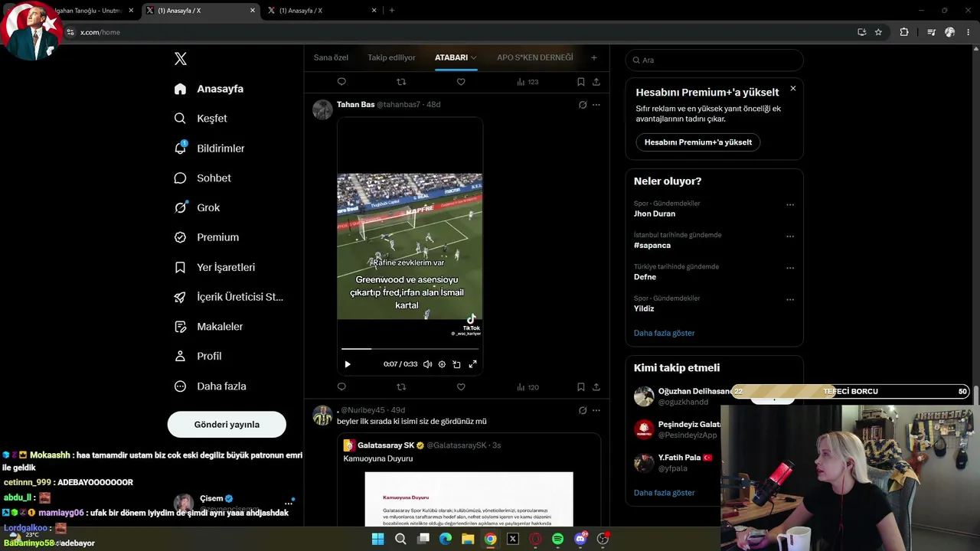Bookmark the Tahan Bas video post
This screenshot has height=551, width=980.
[581, 387]
